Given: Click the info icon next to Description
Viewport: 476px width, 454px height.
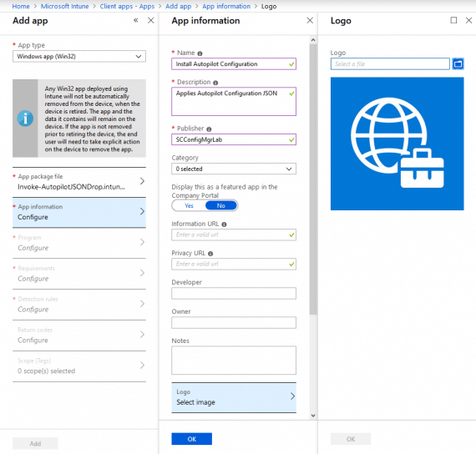Looking at the screenshot, I should (215, 83).
